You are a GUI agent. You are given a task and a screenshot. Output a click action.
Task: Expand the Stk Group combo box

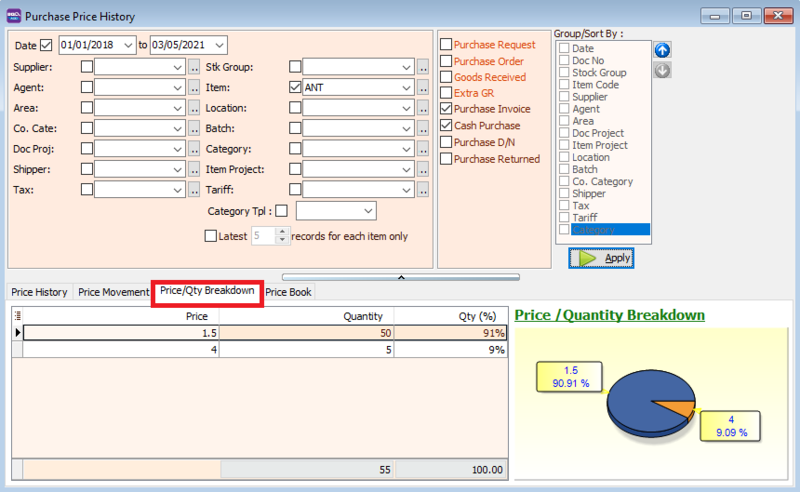point(406,67)
